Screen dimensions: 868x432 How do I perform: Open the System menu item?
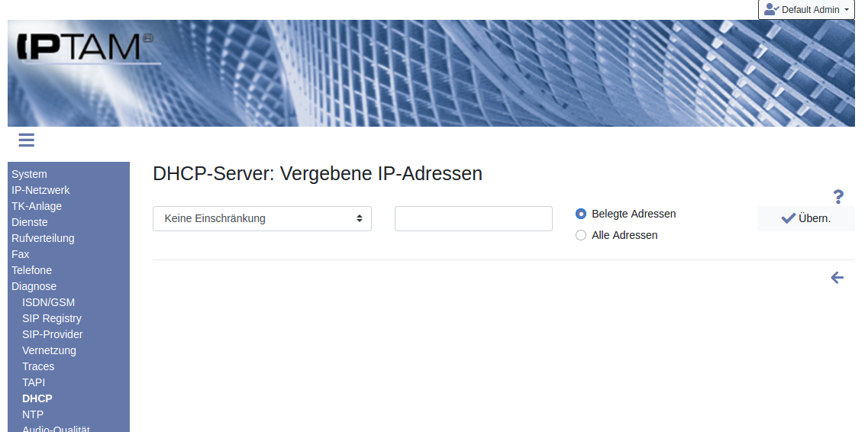[29, 174]
